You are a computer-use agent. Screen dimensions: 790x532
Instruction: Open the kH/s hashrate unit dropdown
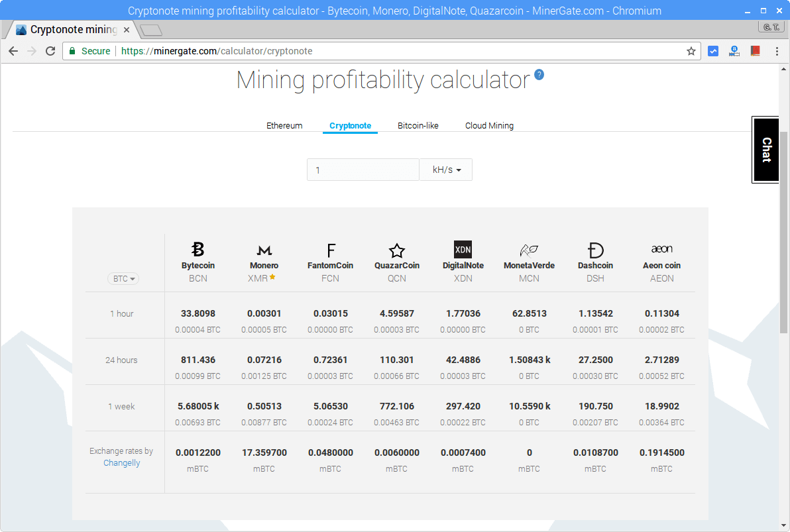[445, 170]
